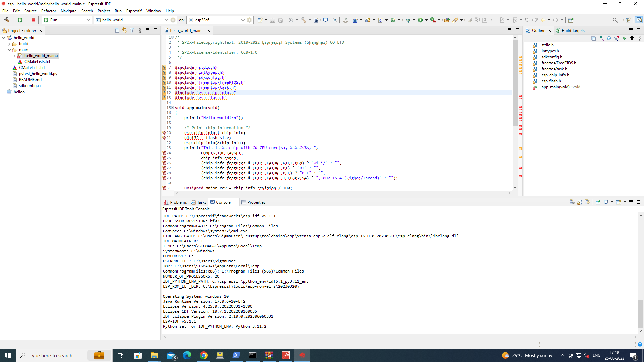Toggle Word Wrap in Console
This screenshot has width=644, height=362.
[587, 202]
